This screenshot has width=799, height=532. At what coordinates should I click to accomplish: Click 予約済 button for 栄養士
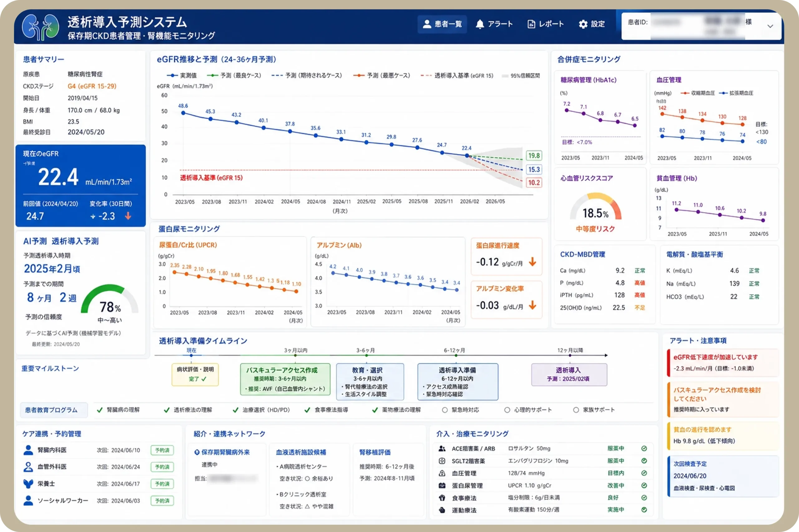(x=162, y=484)
